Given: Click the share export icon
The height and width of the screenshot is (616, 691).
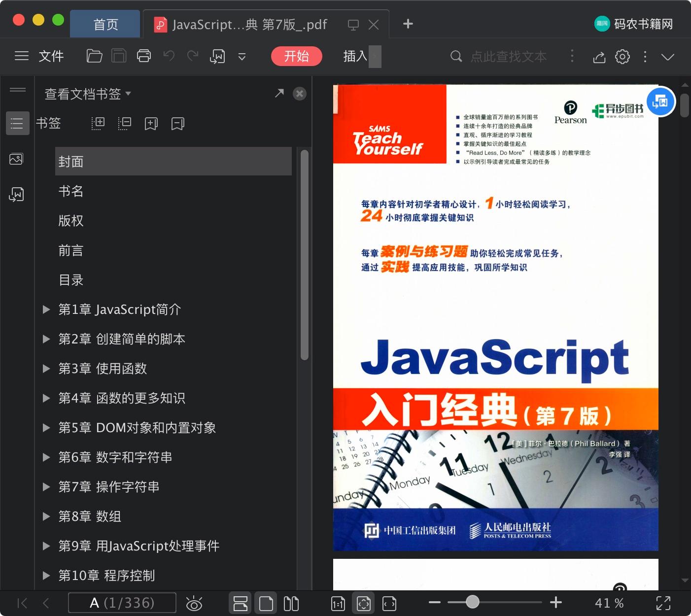Looking at the screenshot, I should pos(599,57).
